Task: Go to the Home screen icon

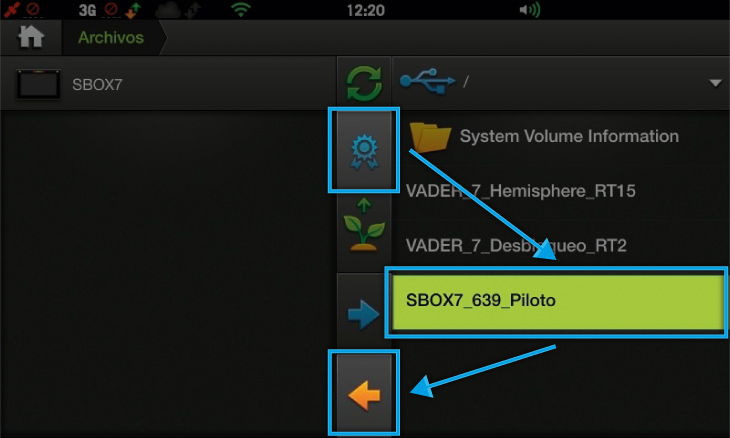Action: pyautogui.click(x=31, y=37)
